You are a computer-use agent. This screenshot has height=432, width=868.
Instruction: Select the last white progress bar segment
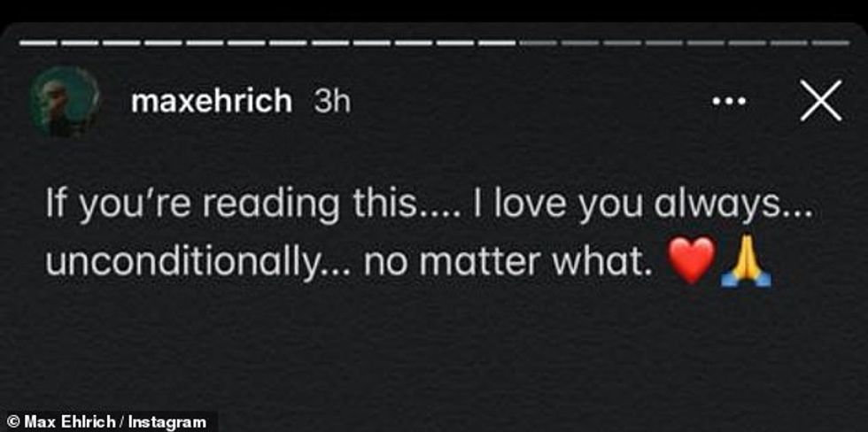coord(496,42)
